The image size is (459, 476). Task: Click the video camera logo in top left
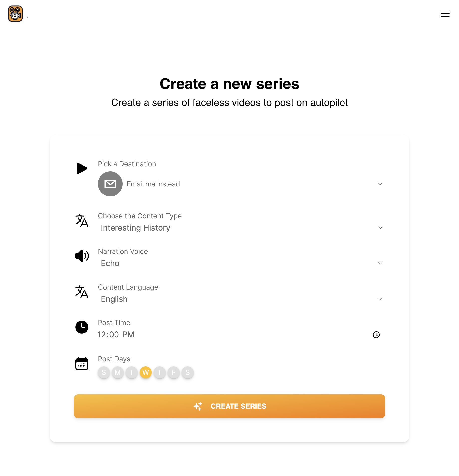pos(15,14)
